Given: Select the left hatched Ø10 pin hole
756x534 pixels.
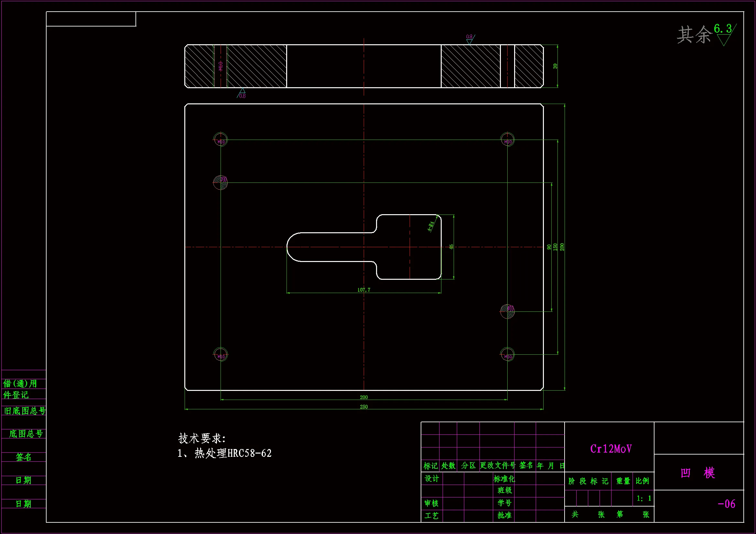Looking at the screenshot, I should tap(220, 183).
